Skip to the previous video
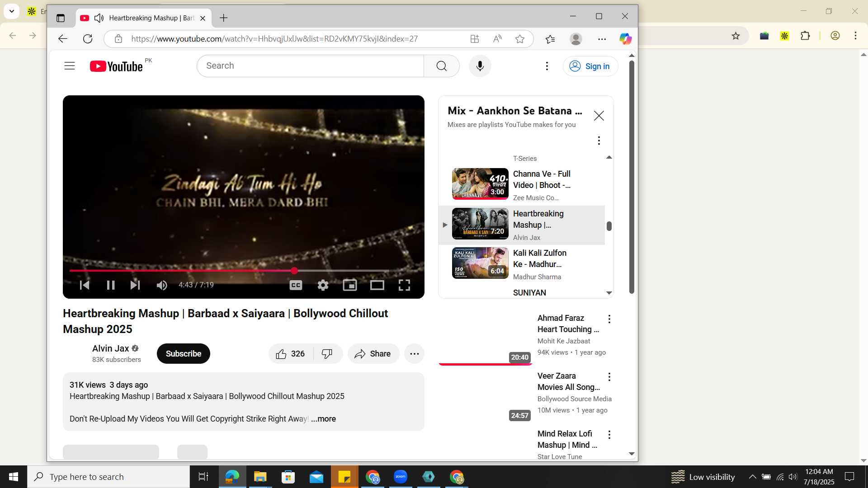This screenshot has height=488, width=868. [x=85, y=285]
